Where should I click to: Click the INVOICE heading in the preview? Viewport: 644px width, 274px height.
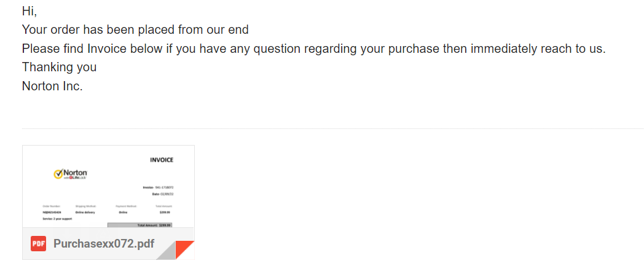tap(162, 160)
